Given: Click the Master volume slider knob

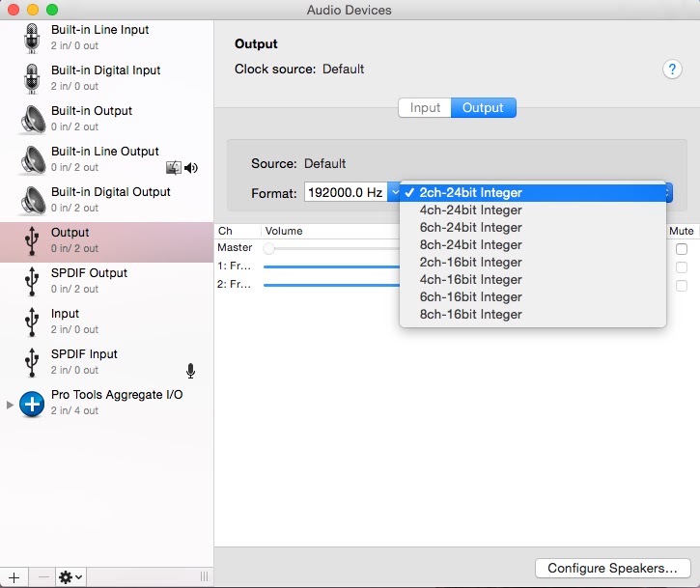Looking at the screenshot, I should pyautogui.click(x=268, y=249).
